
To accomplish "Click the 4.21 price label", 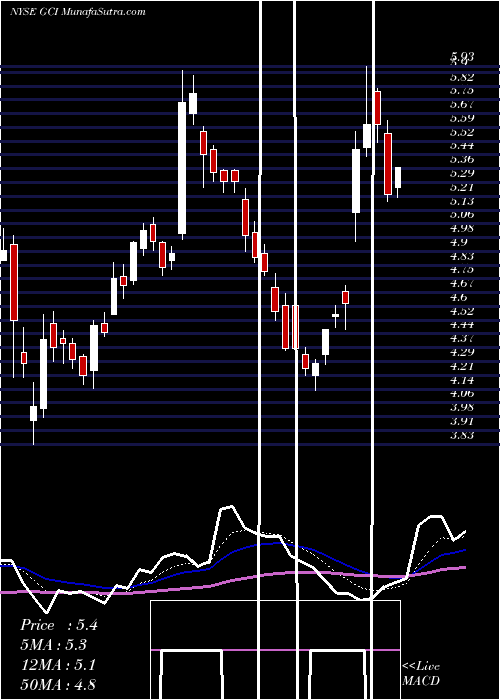I will click(x=462, y=367).
